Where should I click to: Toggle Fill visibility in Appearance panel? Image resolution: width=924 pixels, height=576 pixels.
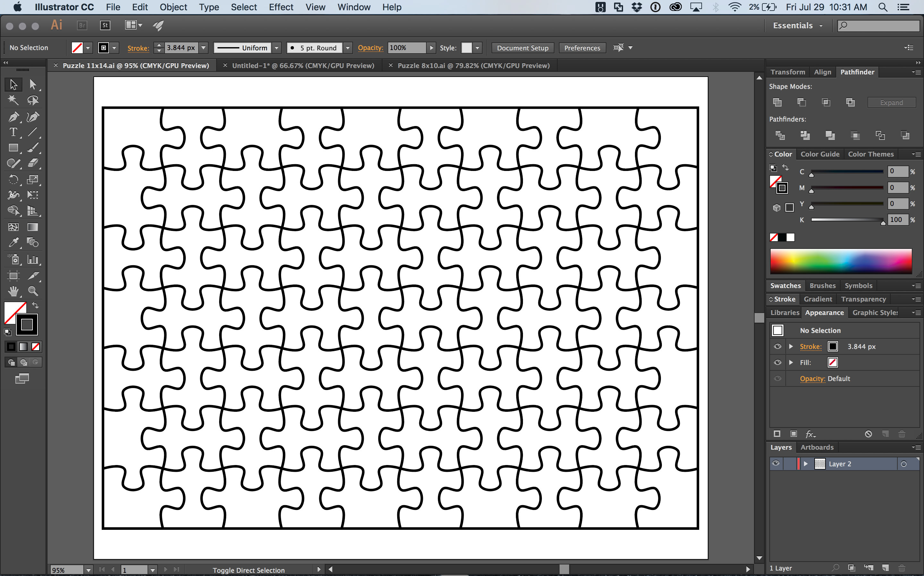pos(777,362)
